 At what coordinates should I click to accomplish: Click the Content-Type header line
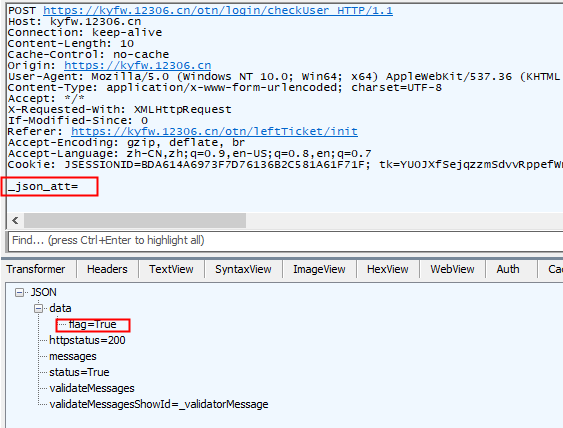click(225, 87)
